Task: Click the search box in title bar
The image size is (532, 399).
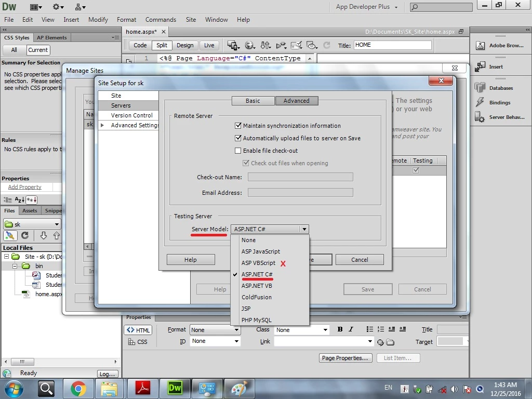Action: 441,7
